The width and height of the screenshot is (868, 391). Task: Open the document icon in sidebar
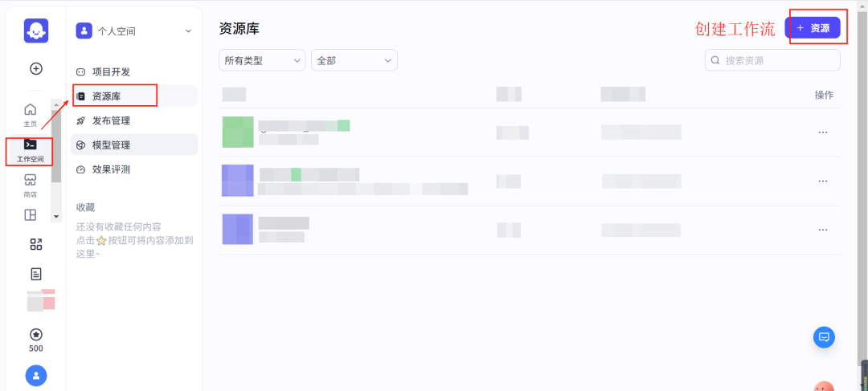(x=36, y=274)
